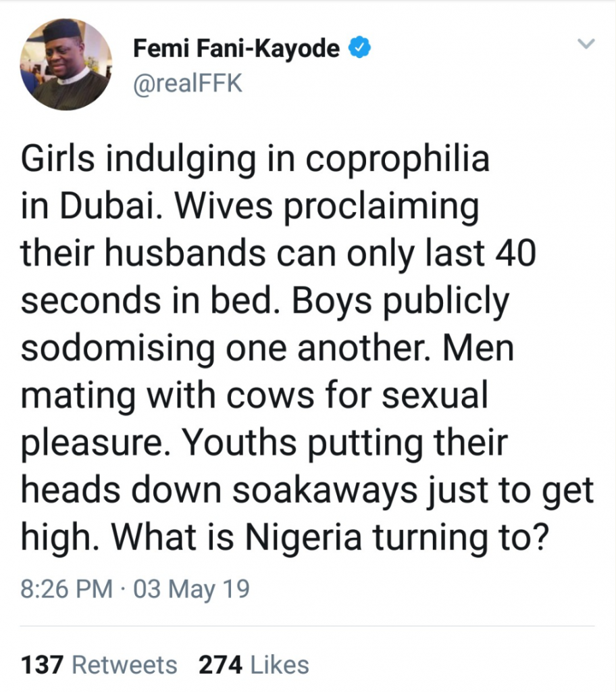Open the tweet options chevron menu
This screenshot has width=616, height=692.
point(586,45)
